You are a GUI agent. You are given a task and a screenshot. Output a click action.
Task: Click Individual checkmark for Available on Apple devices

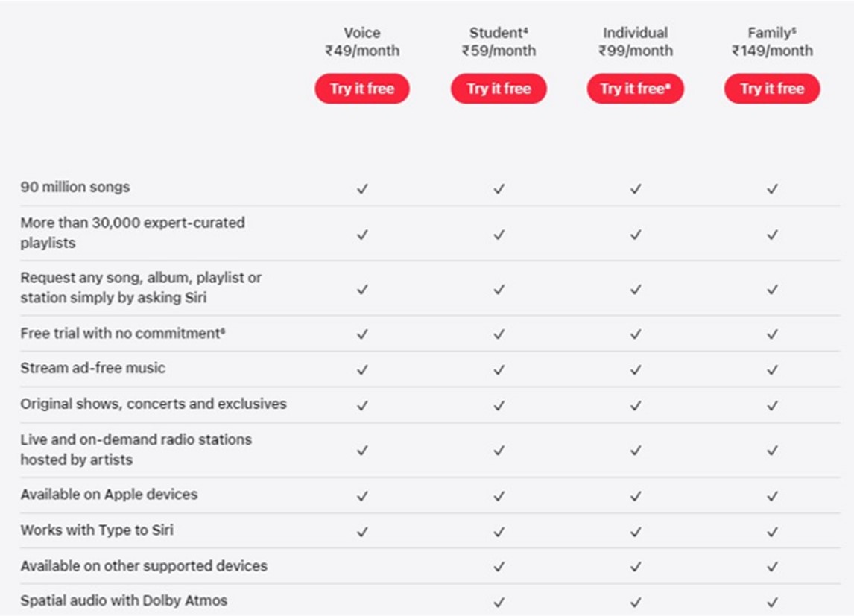pos(636,496)
